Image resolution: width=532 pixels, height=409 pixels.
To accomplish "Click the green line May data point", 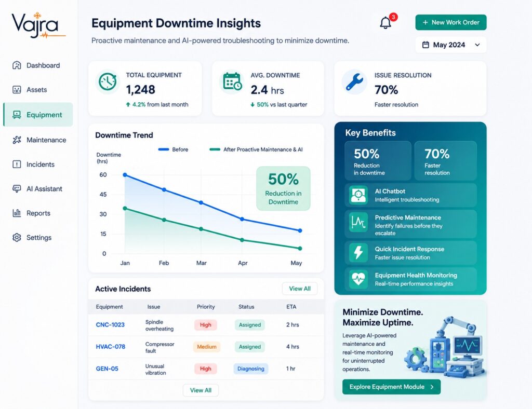I will click(x=300, y=249).
